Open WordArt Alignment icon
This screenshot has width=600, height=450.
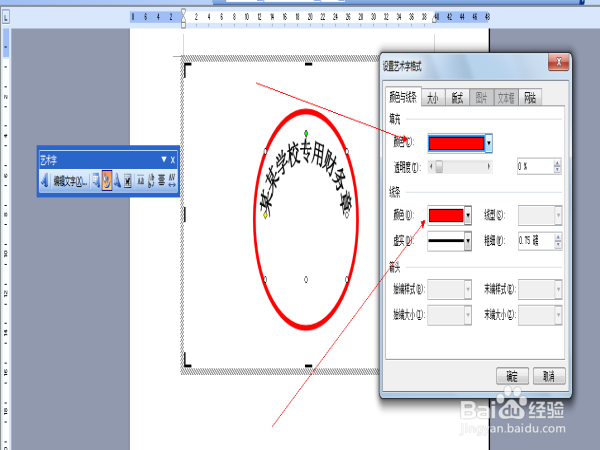tap(161, 181)
